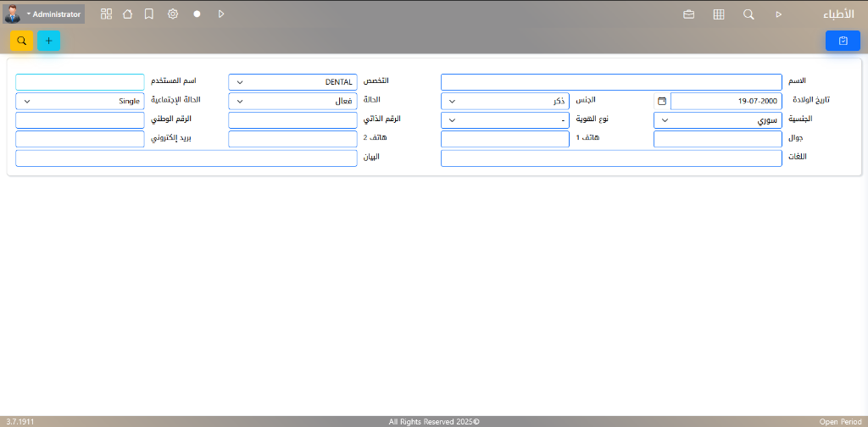The width and height of the screenshot is (868, 427).
Task: Open calendar picker for birth date
Action: 662,101
